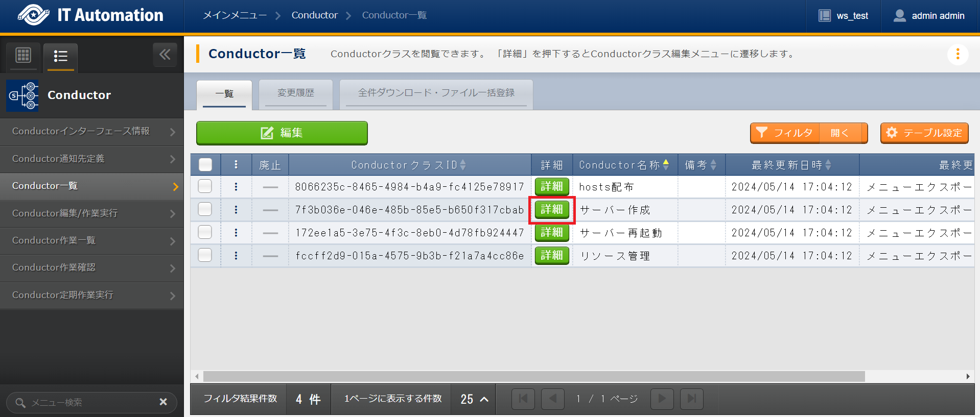Select the checkbox for リソース管理 row

pos(205,255)
